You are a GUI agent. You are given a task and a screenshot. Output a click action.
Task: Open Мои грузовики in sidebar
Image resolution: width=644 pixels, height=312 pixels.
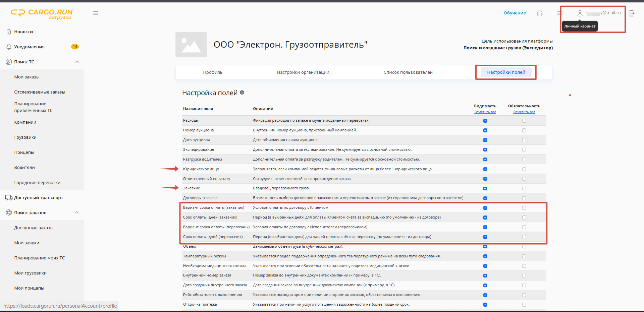click(x=31, y=273)
